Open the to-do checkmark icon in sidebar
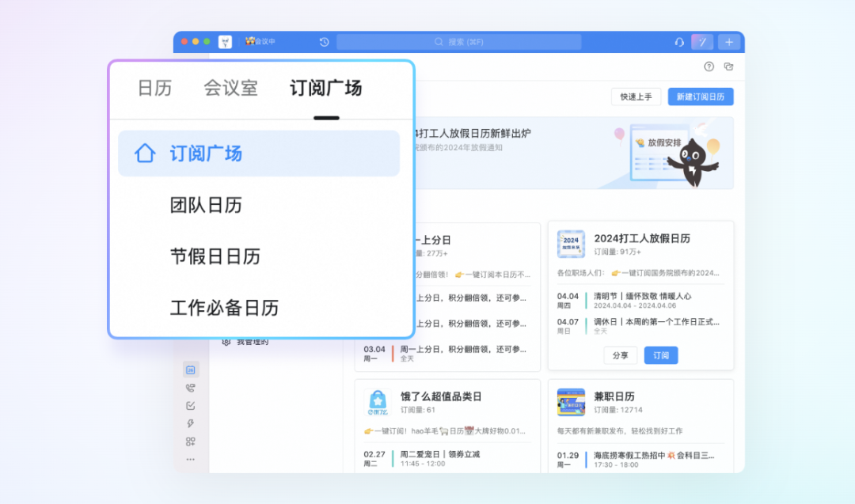The height and width of the screenshot is (504, 855). click(x=190, y=406)
